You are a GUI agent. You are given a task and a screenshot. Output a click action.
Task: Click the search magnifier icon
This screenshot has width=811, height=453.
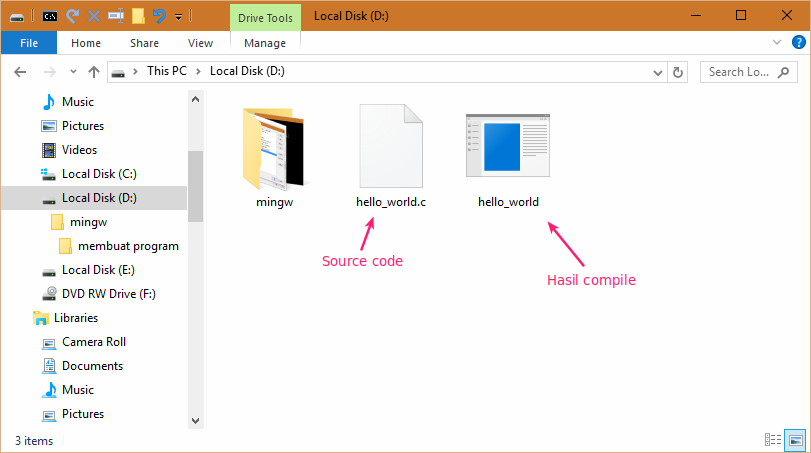(784, 72)
